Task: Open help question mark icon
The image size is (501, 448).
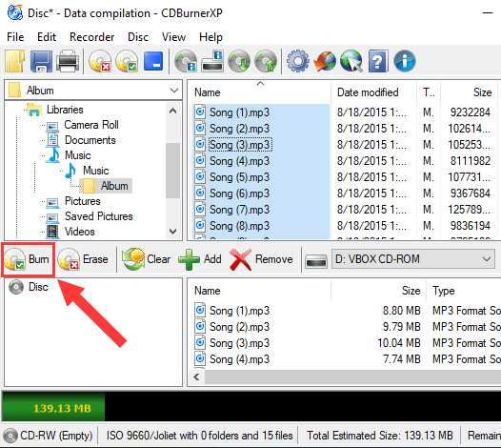Action: click(378, 61)
